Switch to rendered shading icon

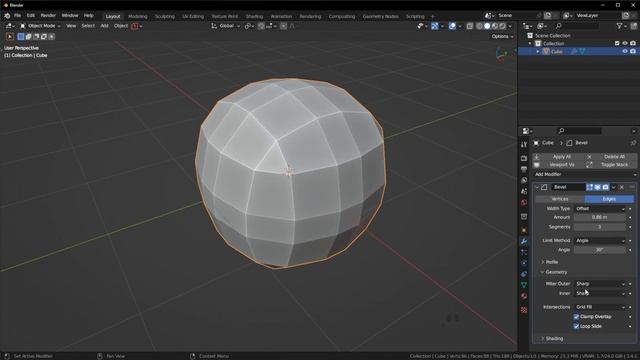502,26
